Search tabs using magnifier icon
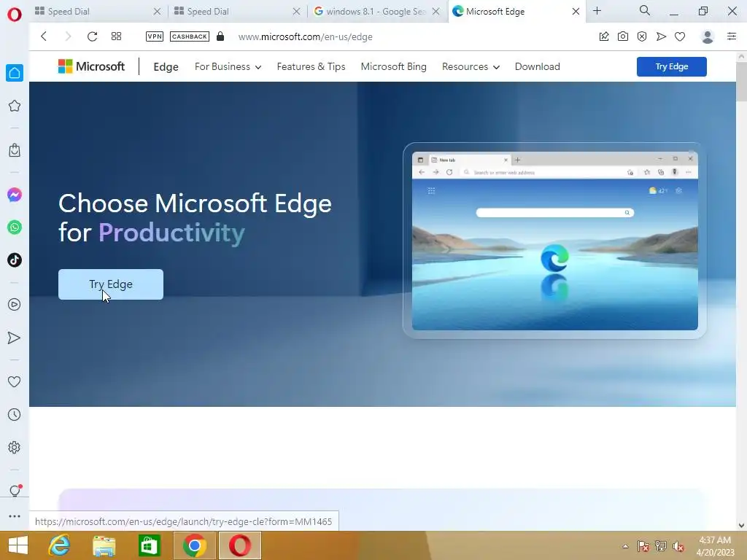 tap(645, 10)
